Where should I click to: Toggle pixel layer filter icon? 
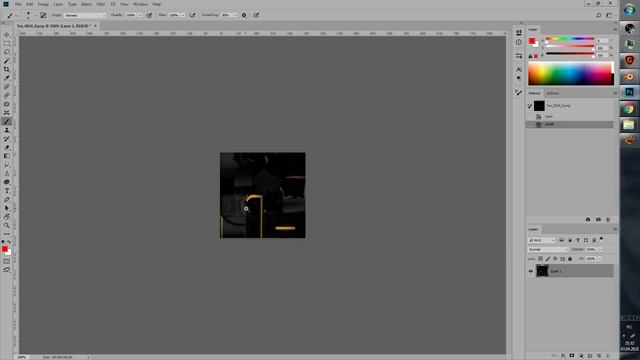coord(561,240)
